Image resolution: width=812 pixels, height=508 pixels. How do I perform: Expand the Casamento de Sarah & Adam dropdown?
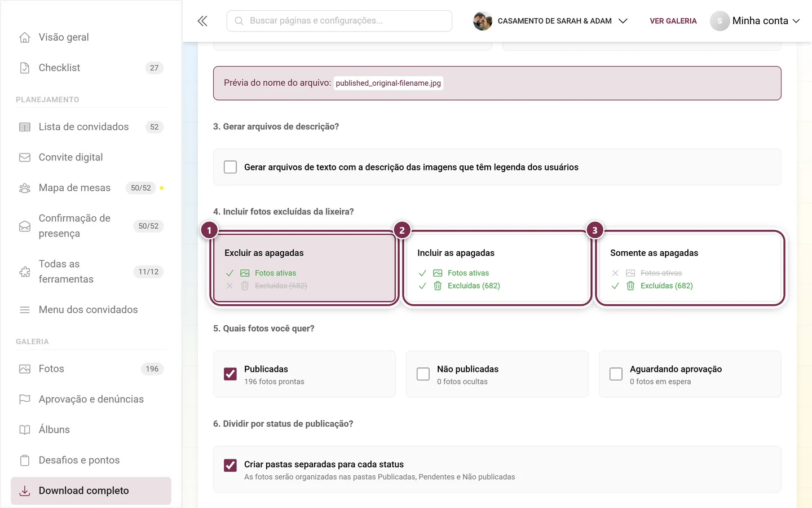(x=550, y=21)
